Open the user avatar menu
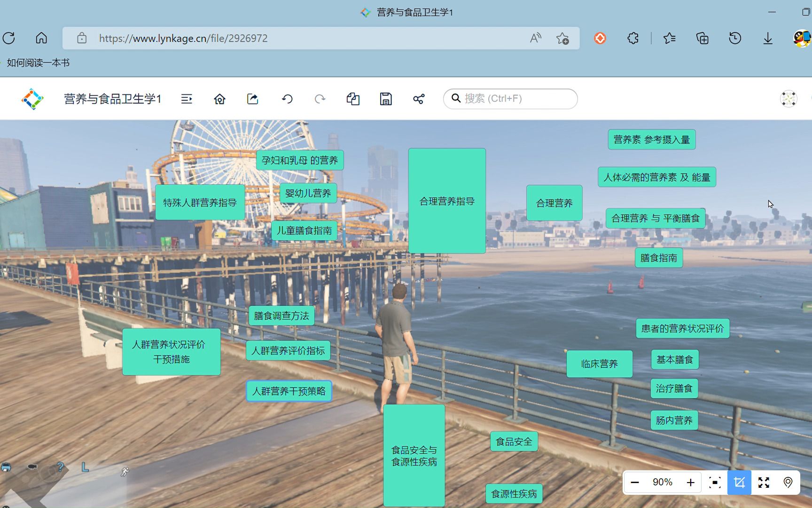Screen dimensions: 812x508 click(x=789, y=99)
